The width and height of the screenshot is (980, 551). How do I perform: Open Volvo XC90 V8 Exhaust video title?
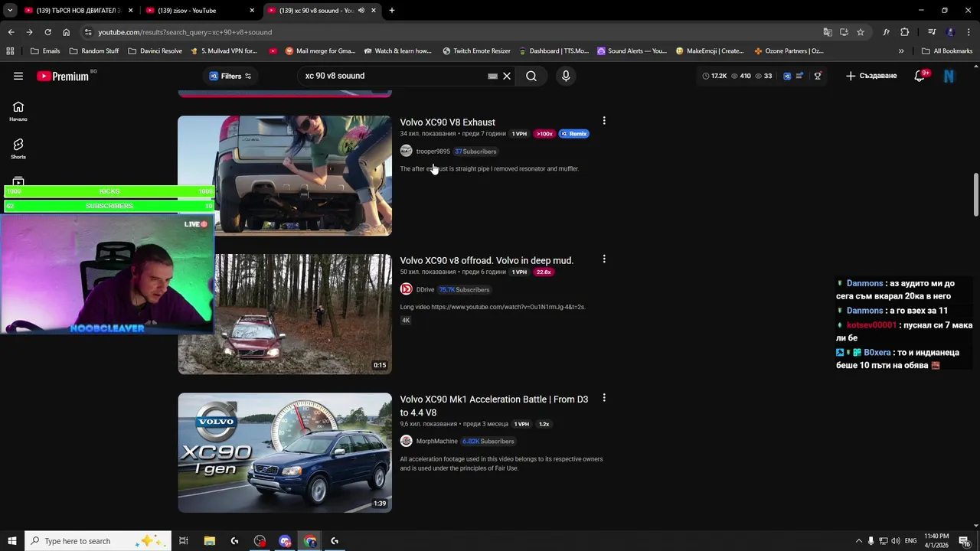[447, 122]
